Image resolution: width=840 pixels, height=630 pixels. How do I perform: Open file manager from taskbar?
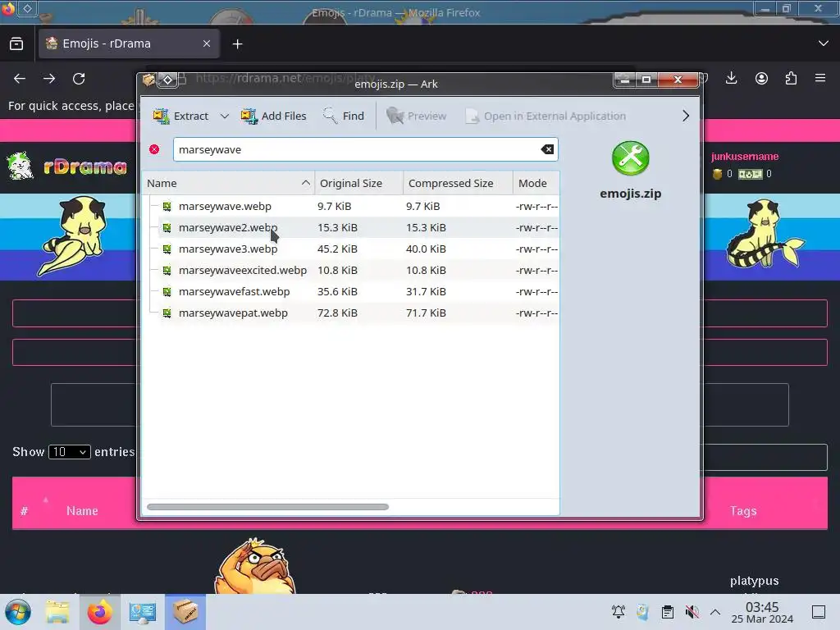pos(57,612)
